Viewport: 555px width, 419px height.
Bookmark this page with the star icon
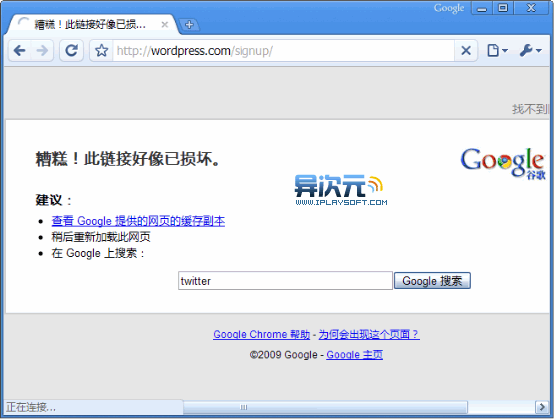click(102, 51)
